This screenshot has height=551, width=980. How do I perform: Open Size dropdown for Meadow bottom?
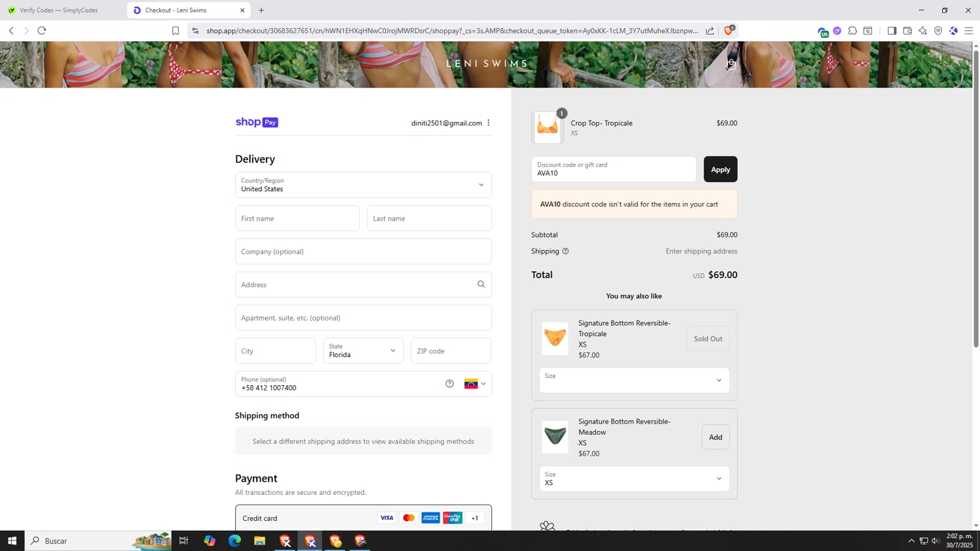click(634, 479)
